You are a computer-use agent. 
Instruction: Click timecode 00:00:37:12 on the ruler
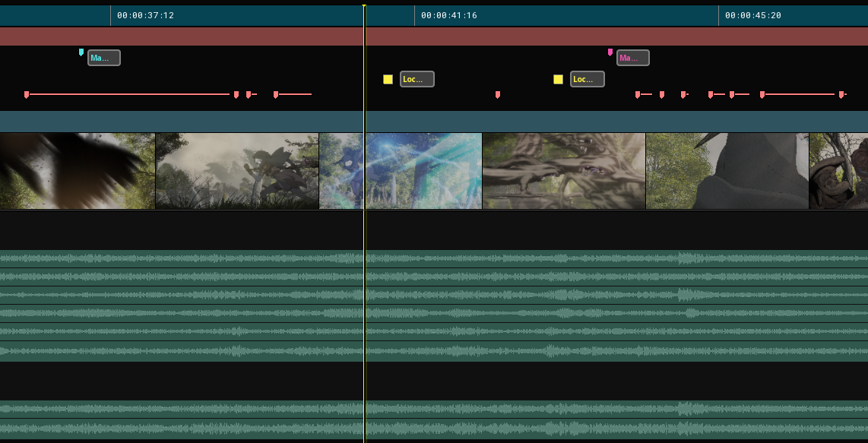[146, 15]
